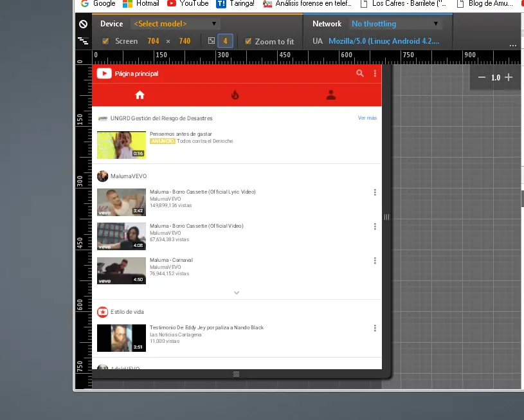Viewport: 524px width, 420px height.
Task: Open the Hotmail bookmark
Action: (x=141, y=3)
